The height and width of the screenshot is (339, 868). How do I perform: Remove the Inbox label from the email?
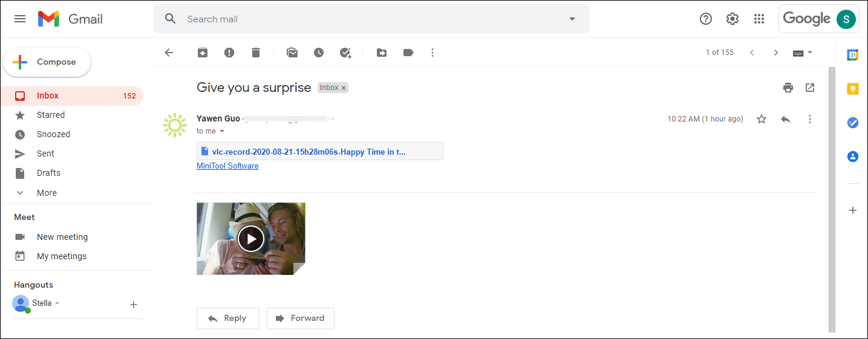tap(344, 88)
